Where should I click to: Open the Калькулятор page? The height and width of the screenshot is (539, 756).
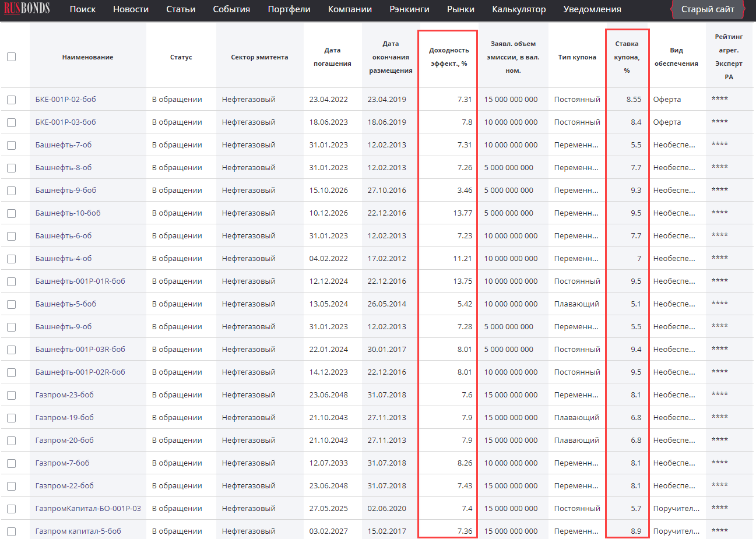click(519, 9)
